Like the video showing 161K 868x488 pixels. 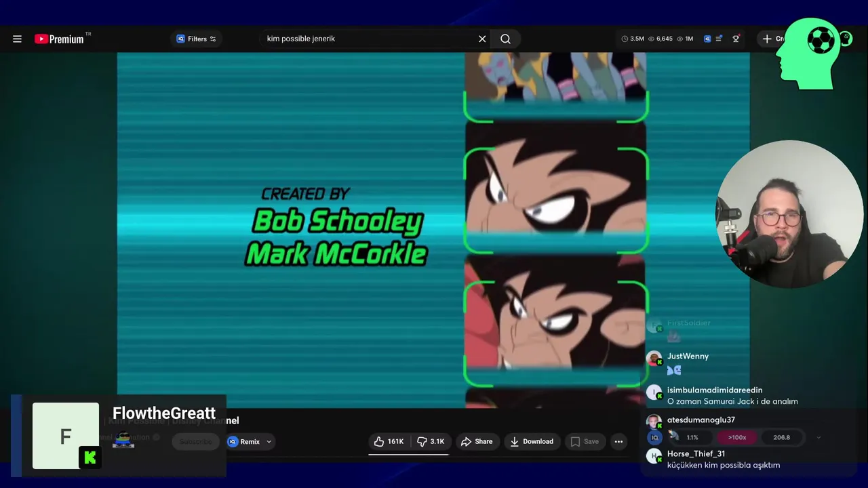pos(389,441)
